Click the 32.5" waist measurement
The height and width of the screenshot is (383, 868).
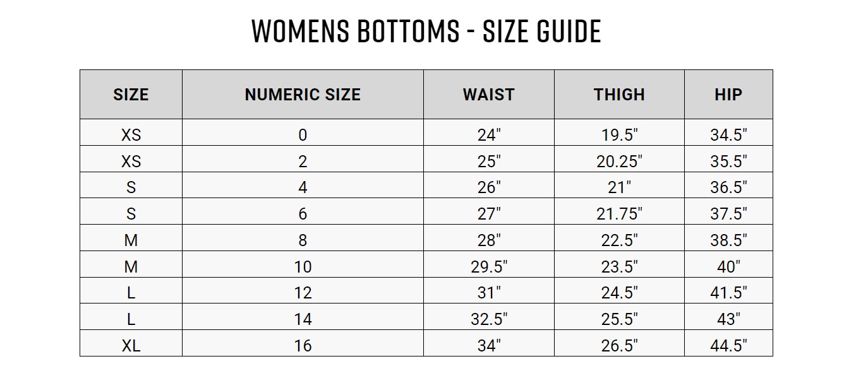click(x=488, y=319)
